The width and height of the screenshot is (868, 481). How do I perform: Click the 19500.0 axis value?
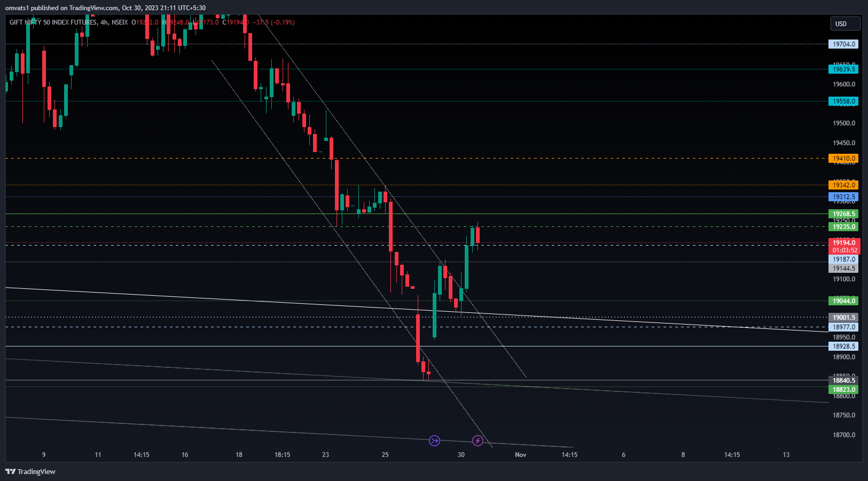844,123
